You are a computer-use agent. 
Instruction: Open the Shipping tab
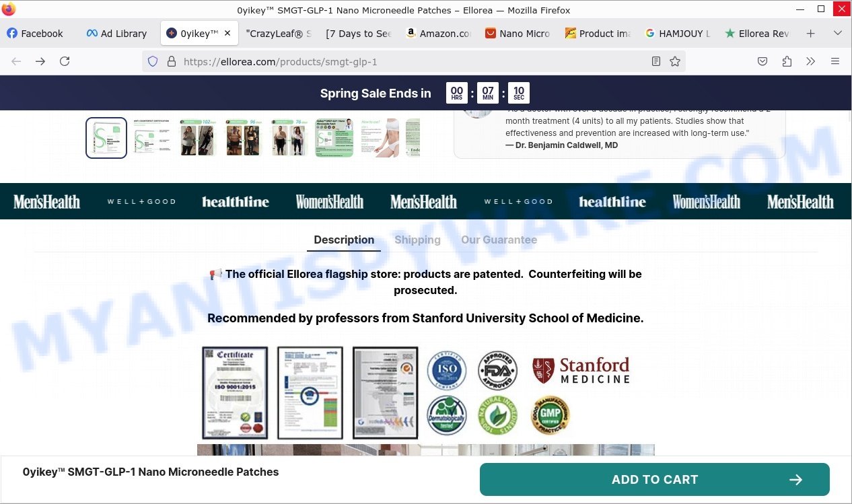click(x=417, y=240)
